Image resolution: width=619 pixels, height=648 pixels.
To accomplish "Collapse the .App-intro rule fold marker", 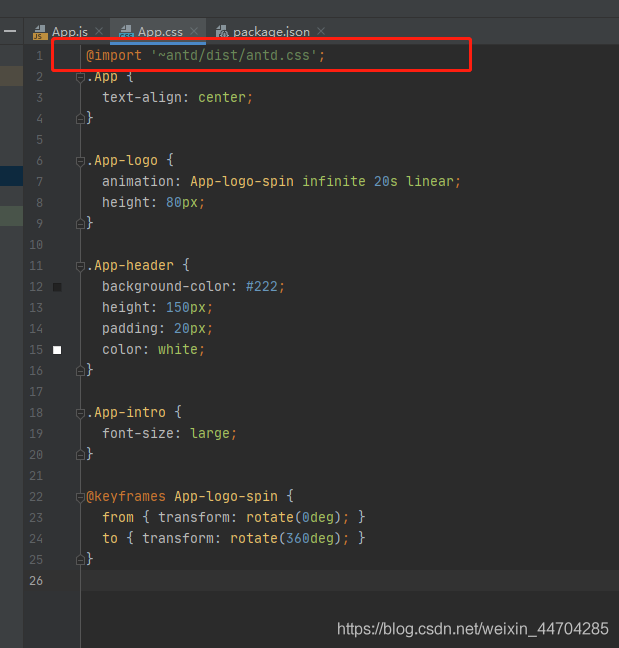I will [x=80, y=413].
